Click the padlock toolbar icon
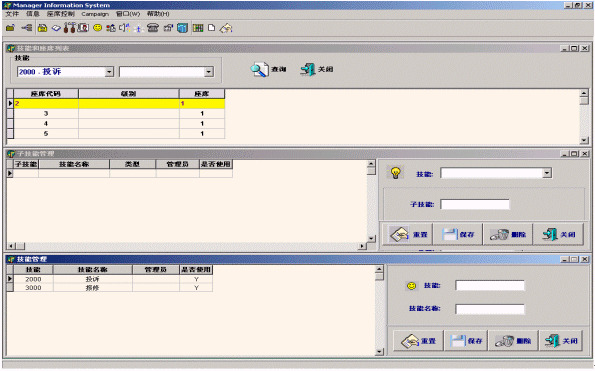595x371 pixels. click(42, 28)
